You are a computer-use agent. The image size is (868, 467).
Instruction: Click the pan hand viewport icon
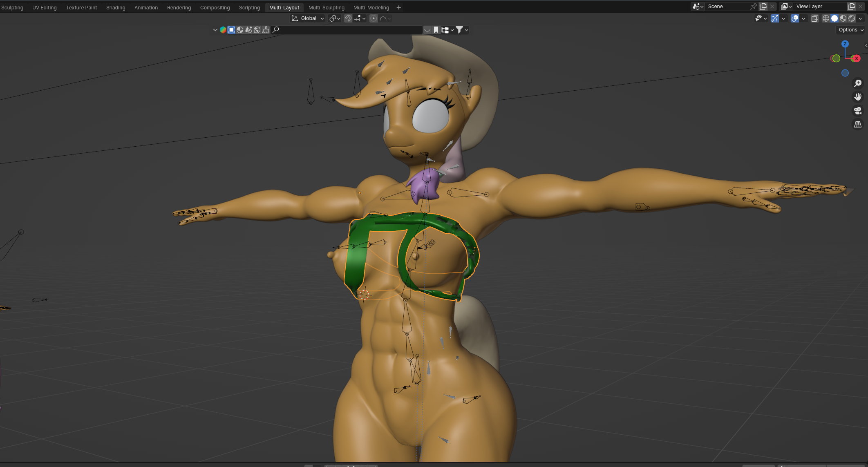coord(857,97)
